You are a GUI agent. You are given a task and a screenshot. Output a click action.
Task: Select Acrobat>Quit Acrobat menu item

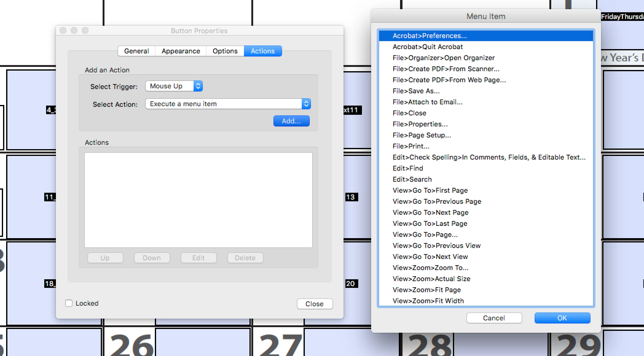[428, 47]
